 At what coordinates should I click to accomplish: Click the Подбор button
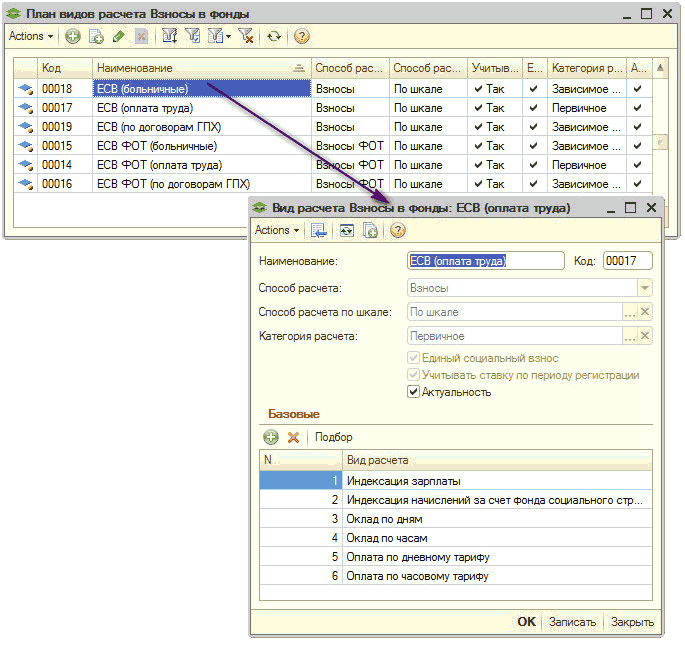tap(333, 437)
